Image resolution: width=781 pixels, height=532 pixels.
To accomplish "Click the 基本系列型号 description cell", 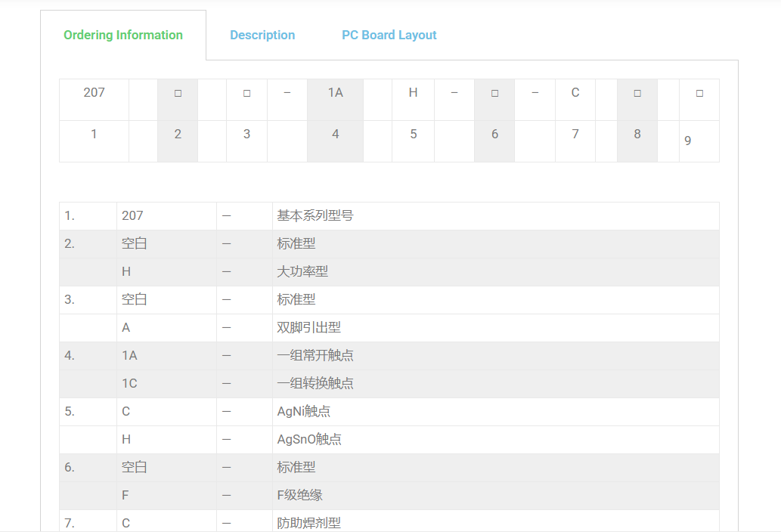I will point(315,215).
